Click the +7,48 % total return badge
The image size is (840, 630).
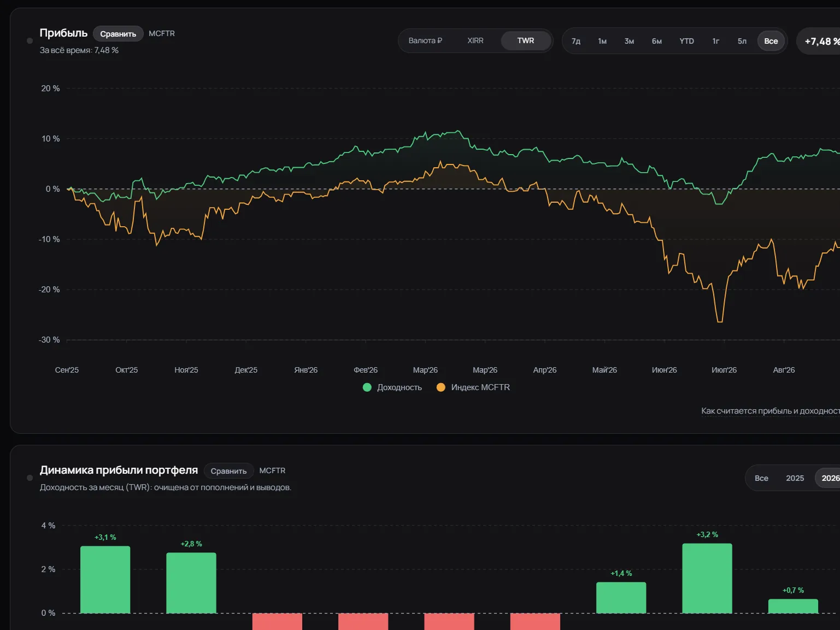coord(819,41)
